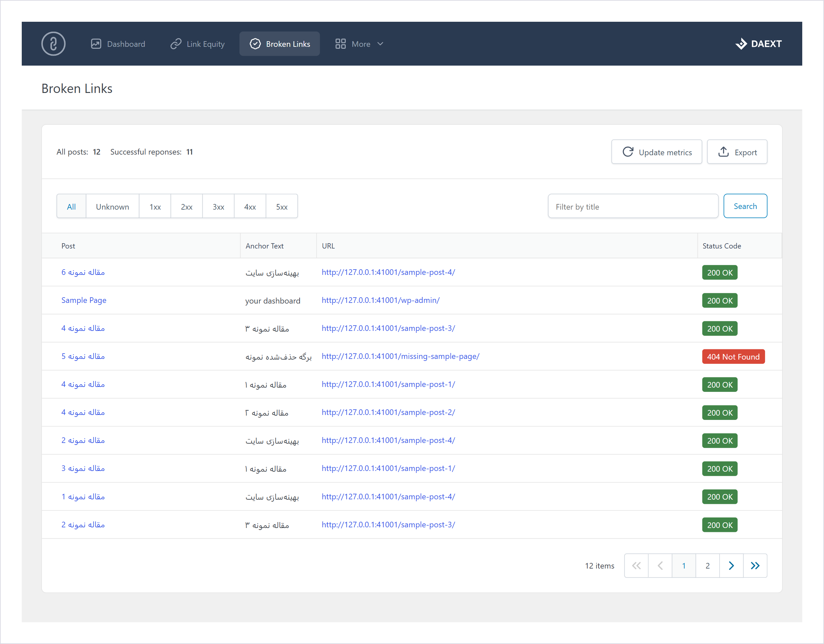Open the مقاله نمونه 5 post link

point(83,357)
